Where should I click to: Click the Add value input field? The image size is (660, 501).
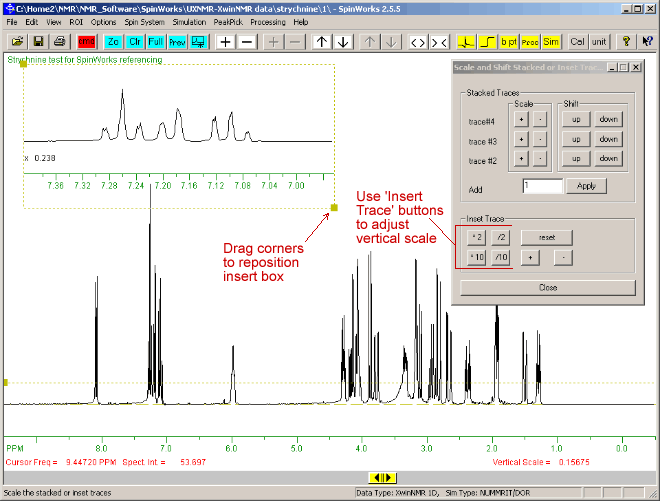(x=543, y=186)
